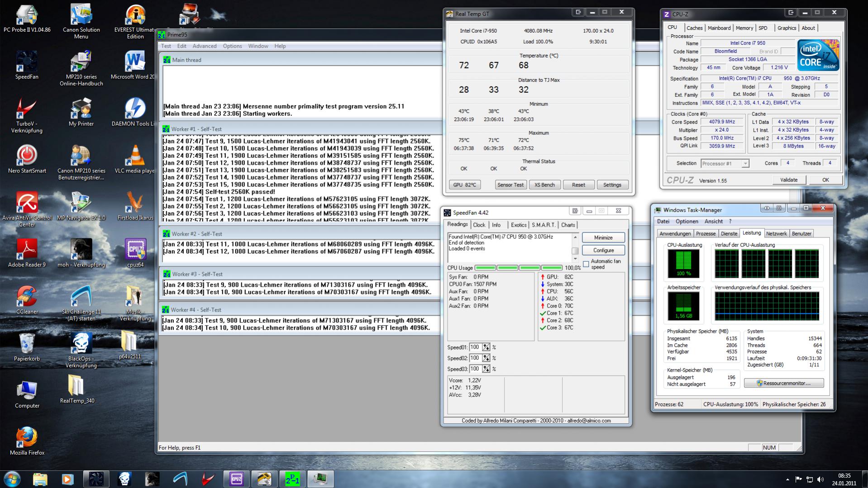
Task: Click SpeedFan log box scrollbar
Action: [x=575, y=248]
